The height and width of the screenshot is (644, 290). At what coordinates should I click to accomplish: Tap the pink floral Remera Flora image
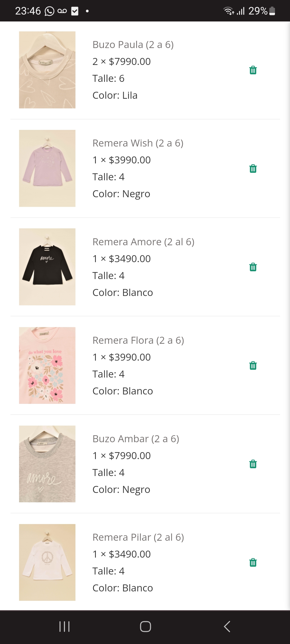[x=47, y=365]
